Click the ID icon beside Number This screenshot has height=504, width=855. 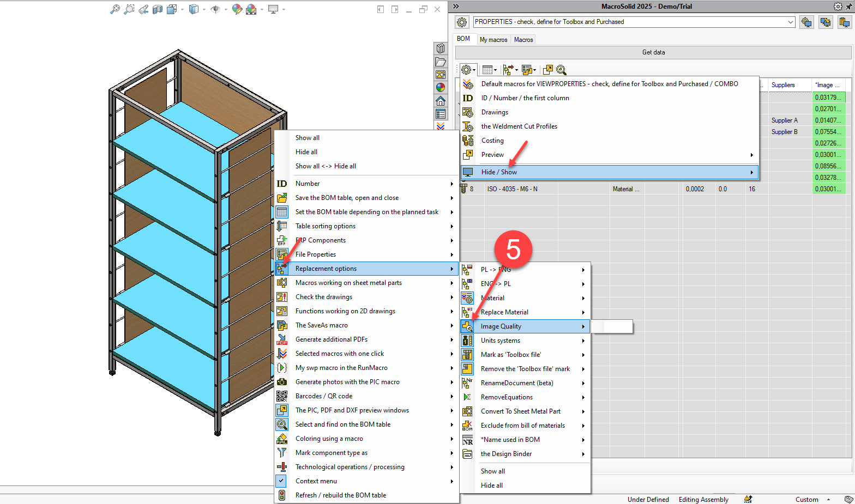point(282,184)
